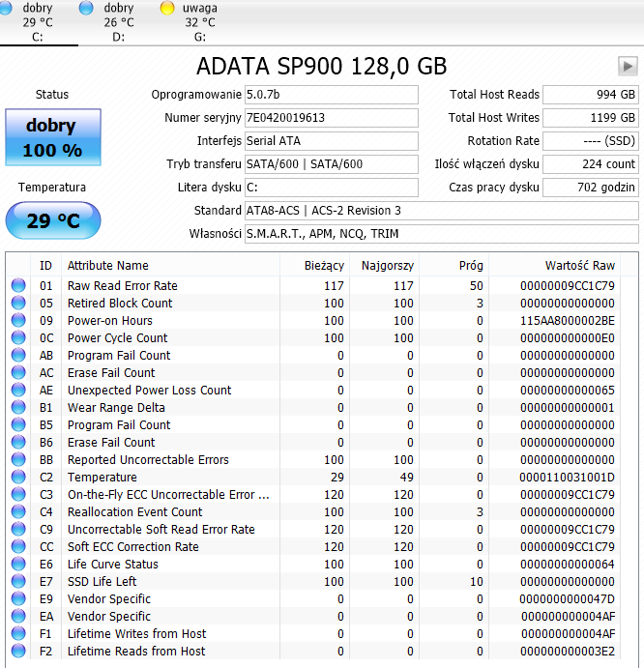644x668 pixels.
Task: Click the Life Curve Status attribute name
Action: click(113, 564)
